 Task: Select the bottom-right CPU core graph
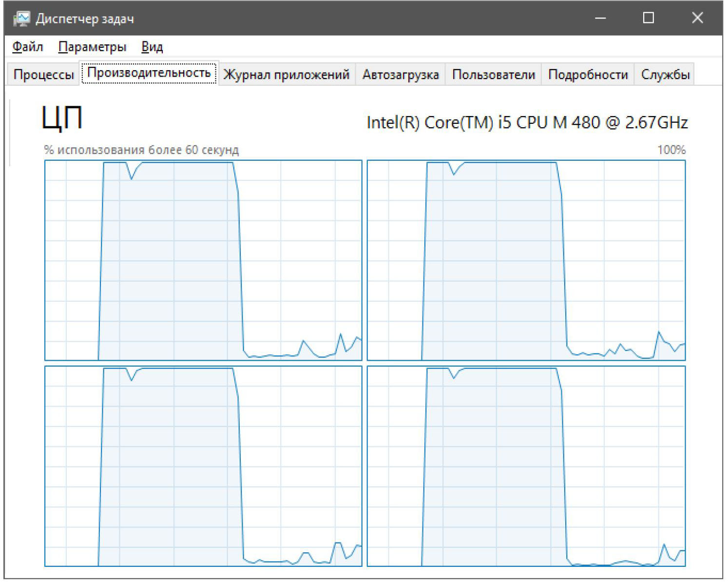[x=526, y=466]
